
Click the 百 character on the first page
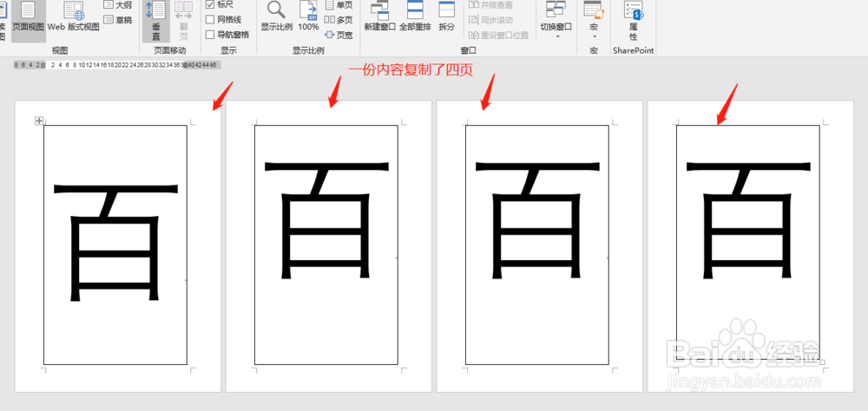115,242
